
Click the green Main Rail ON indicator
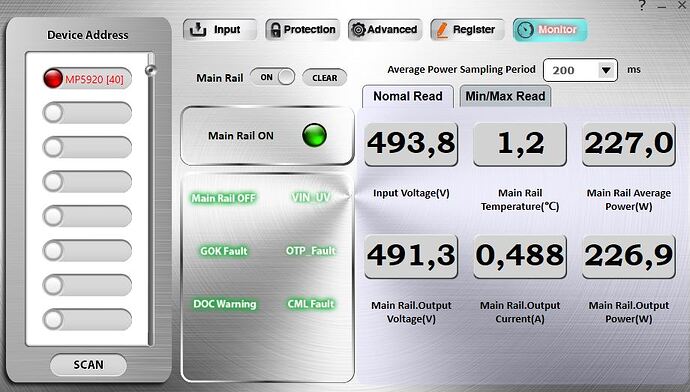[x=314, y=135]
